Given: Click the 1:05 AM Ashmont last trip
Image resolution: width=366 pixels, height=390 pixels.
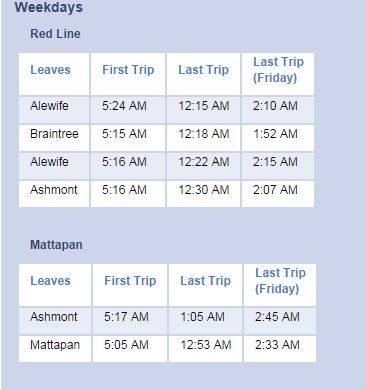Looking at the screenshot, I should pos(203,317).
